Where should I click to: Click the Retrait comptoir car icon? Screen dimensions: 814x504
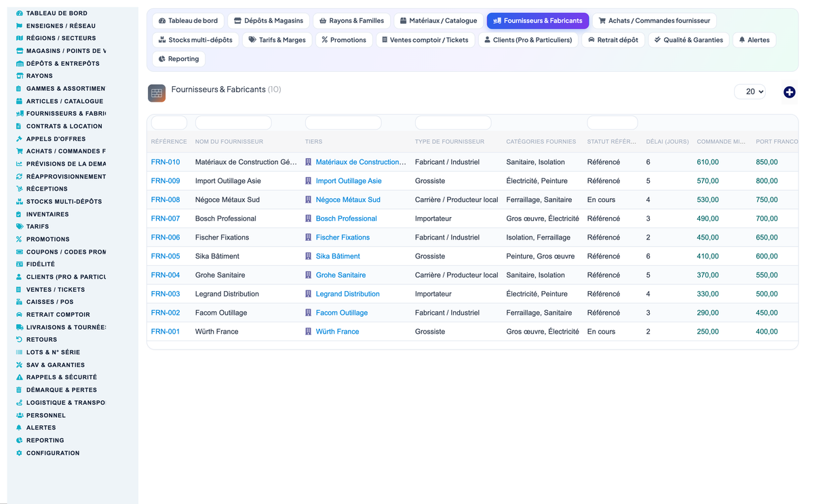(x=19, y=314)
